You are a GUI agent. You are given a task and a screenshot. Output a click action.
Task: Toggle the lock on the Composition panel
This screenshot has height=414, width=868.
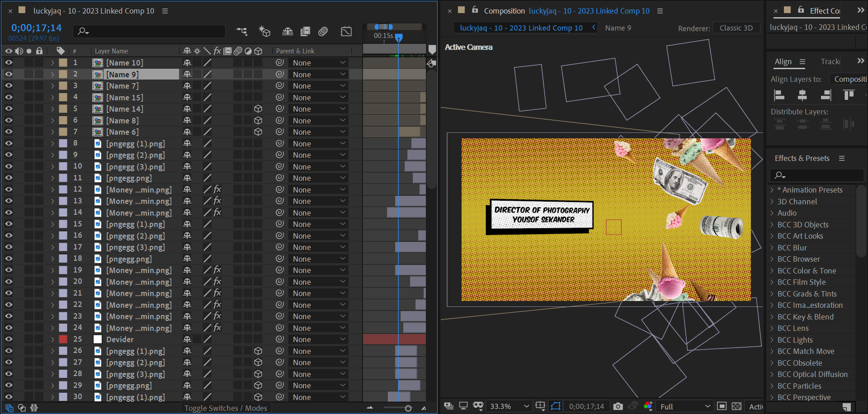475,9
